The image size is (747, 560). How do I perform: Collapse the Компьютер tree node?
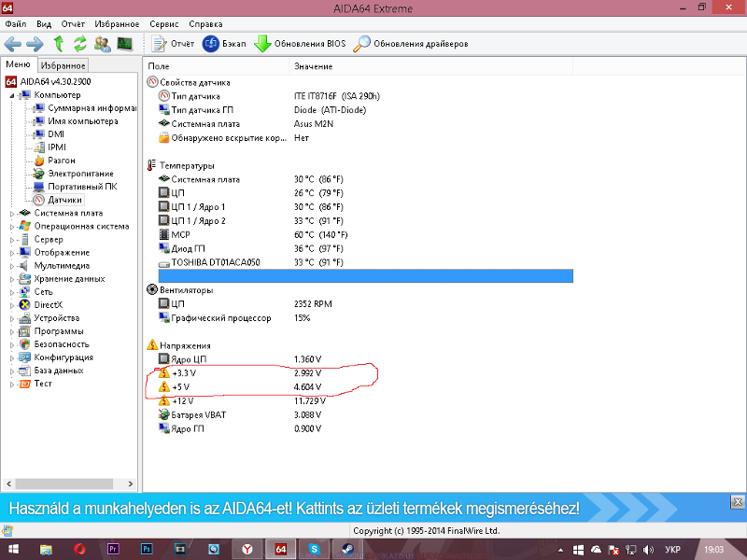[12, 96]
